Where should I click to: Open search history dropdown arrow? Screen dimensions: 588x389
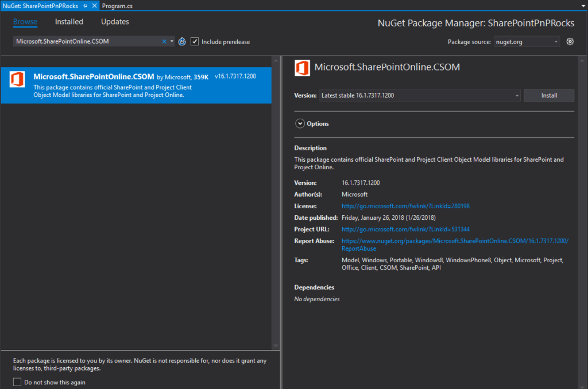click(x=172, y=41)
